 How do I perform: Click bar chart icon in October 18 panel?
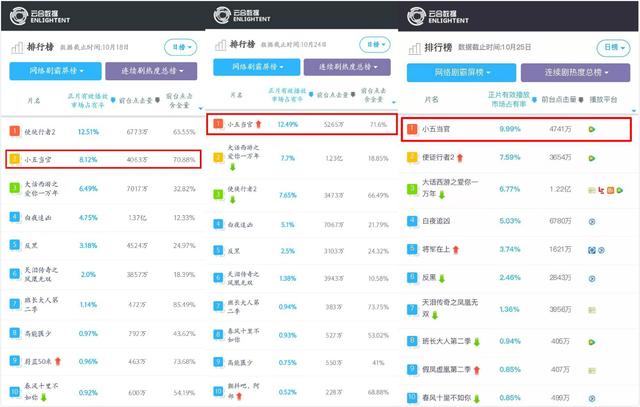tap(17, 48)
